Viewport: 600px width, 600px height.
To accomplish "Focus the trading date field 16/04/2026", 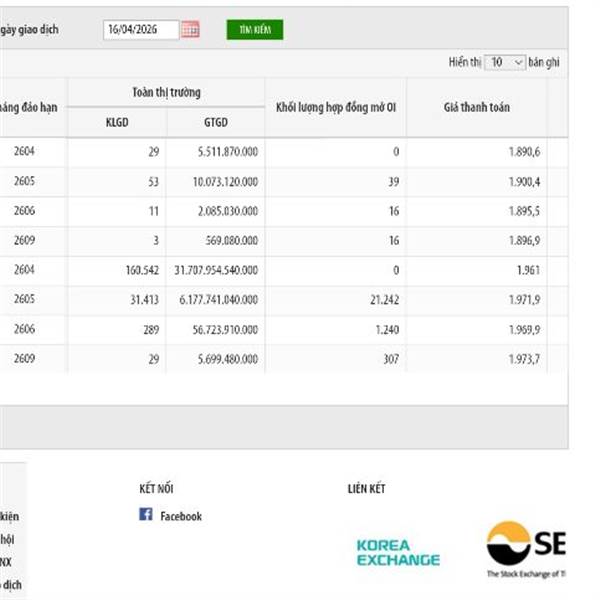I will click(141, 29).
